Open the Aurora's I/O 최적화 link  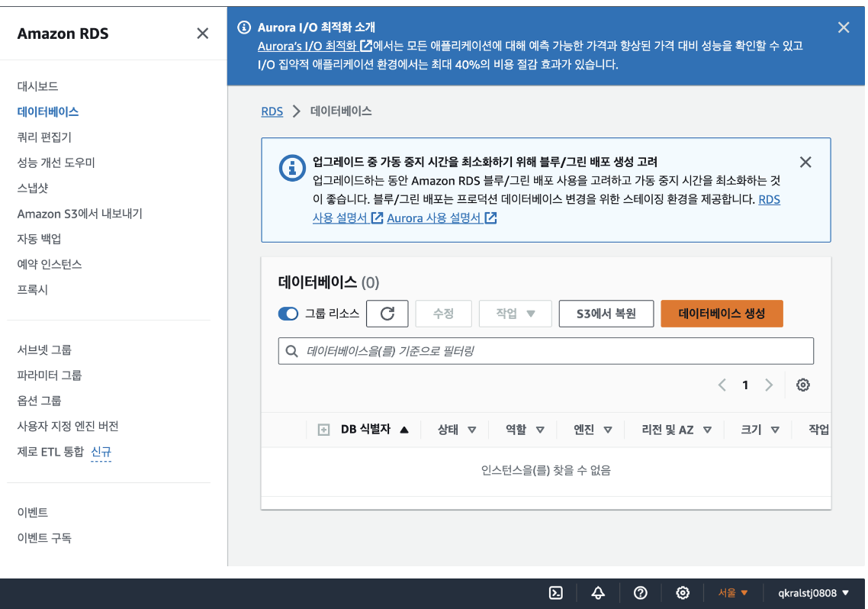(x=315, y=46)
